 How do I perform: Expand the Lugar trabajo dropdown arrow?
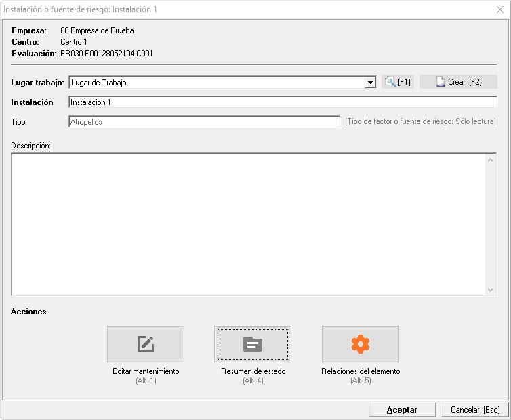370,83
